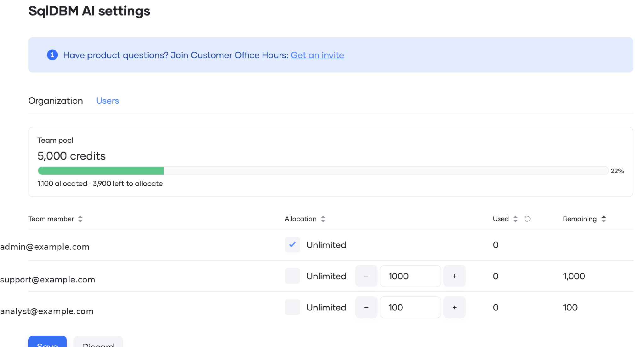Switch to the Users tab
The image size is (644, 347).
107,101
